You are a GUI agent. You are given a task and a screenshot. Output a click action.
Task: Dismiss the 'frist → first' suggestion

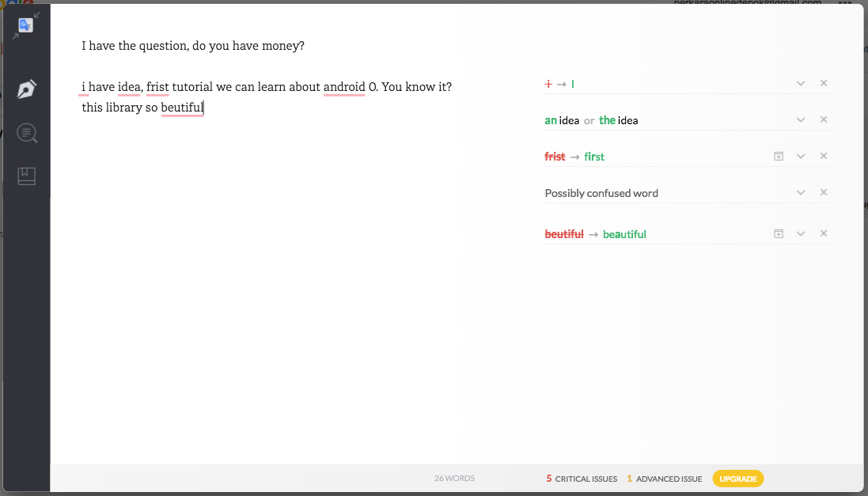point(824,156)
